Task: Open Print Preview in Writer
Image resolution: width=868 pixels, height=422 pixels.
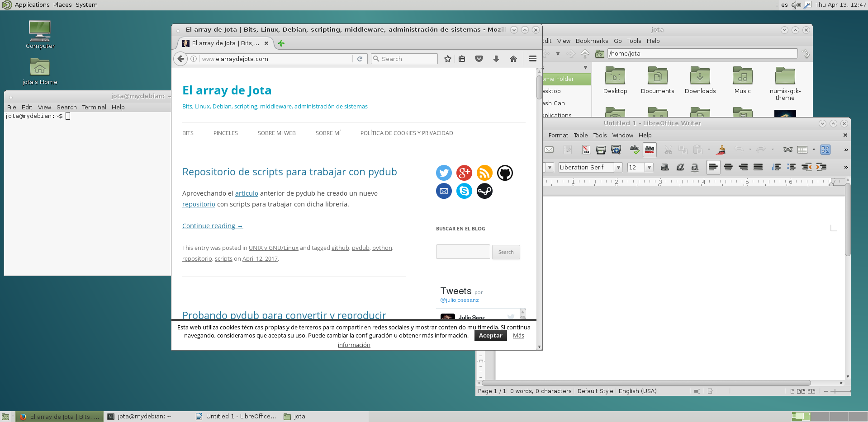Action: [616, 150]
